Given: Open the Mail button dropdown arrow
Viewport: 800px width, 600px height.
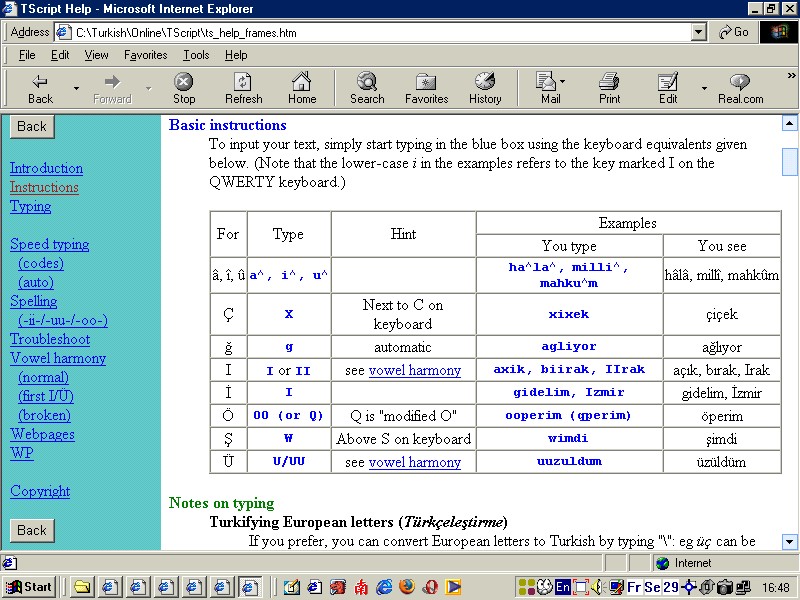Looking at the screenshot, I should [562, 81].
